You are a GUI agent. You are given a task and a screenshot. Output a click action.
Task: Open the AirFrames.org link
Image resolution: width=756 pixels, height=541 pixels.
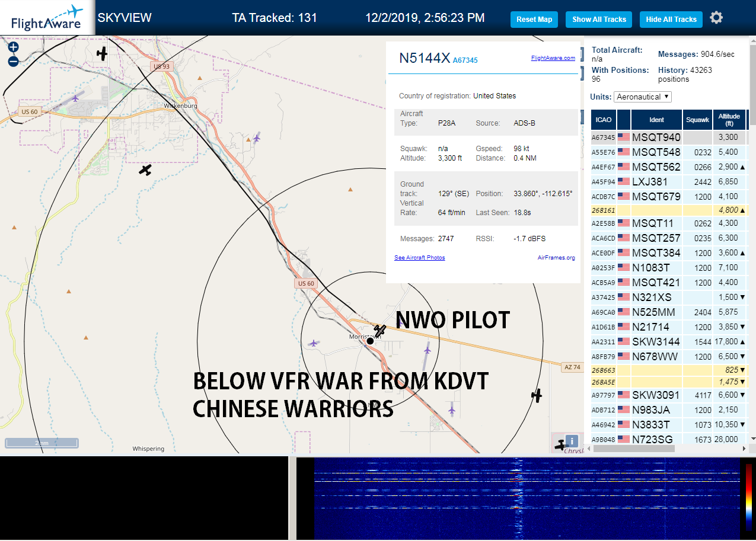[556, 258]
